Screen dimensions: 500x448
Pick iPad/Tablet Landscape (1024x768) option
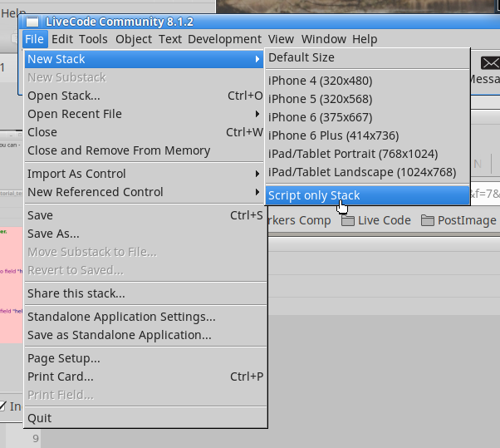362,172
